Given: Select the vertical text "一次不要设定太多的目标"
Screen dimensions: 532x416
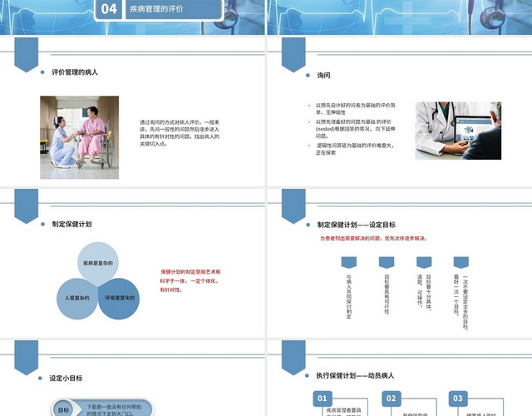Looking at the screenshot, I should point(461,302).
